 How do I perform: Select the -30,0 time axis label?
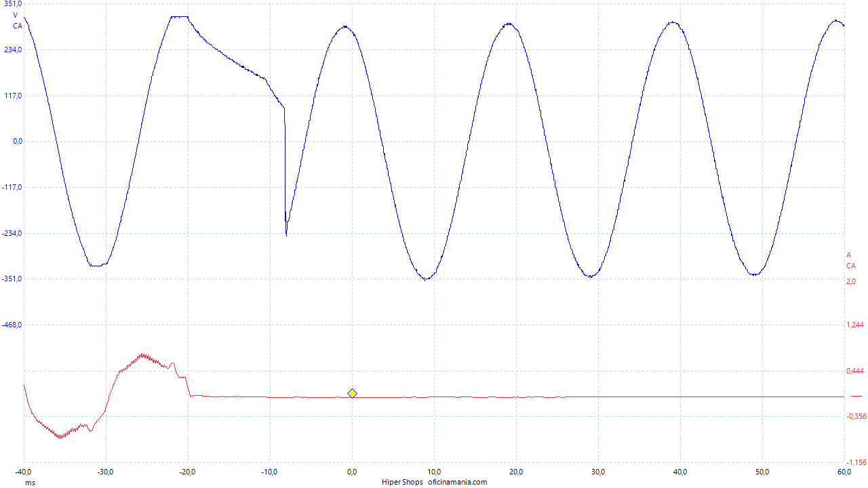(x=106, y=472)
